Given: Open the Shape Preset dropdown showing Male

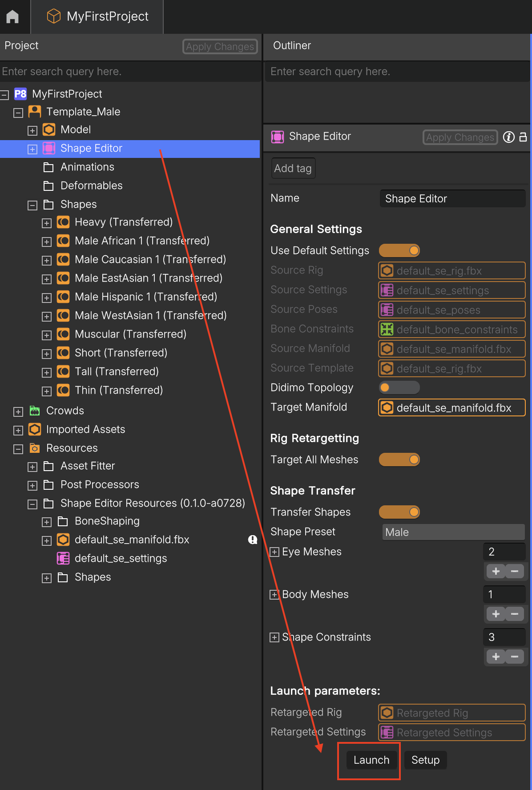Looking at the screenshot, I should point(453,532).
